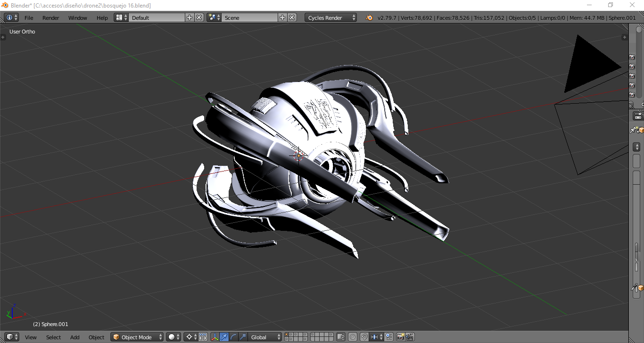644x343 pixels.
Task: Click the fourth camera render toggle in outliner
Action: tap(632, 85)
